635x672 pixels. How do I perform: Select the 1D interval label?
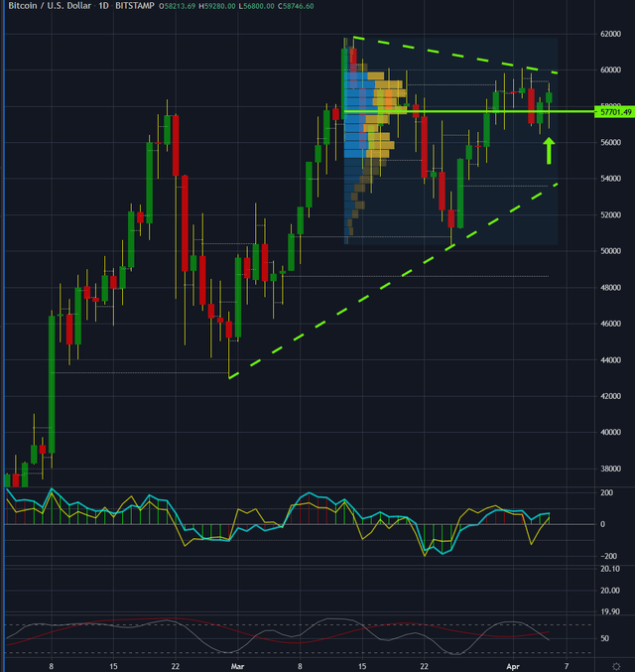click(103, 6)
